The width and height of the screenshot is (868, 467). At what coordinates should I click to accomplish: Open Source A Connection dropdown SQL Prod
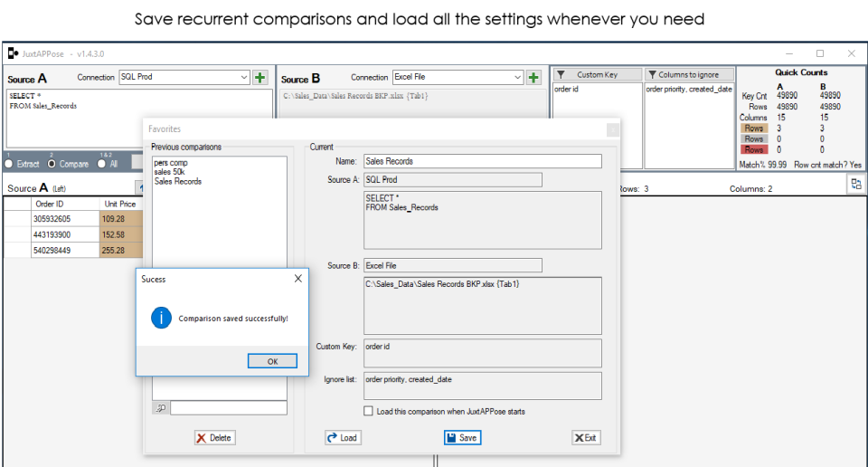point(184,77)
